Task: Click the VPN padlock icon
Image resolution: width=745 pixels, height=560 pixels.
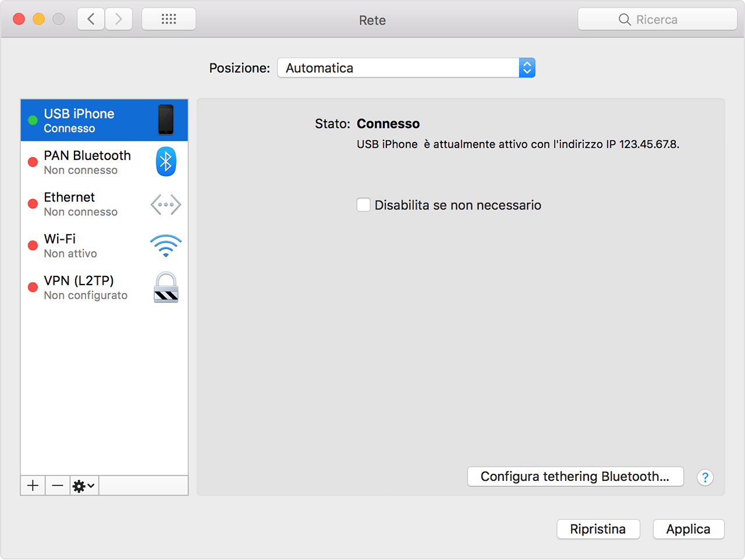Action: pyautogui.click(x=166, y=288)
